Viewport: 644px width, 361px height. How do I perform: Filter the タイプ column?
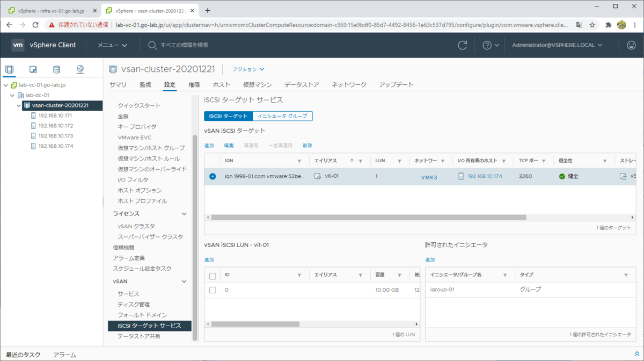pyautogui.click(x=626, y=275)
